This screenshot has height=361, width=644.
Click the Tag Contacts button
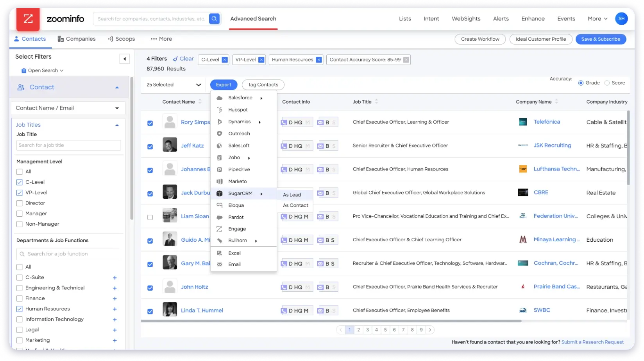pyautogui.click(x=263, y=85)
